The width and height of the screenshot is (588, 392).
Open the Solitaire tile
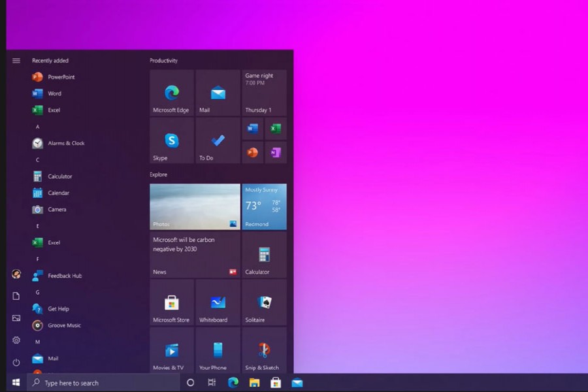tap(264, 302)
